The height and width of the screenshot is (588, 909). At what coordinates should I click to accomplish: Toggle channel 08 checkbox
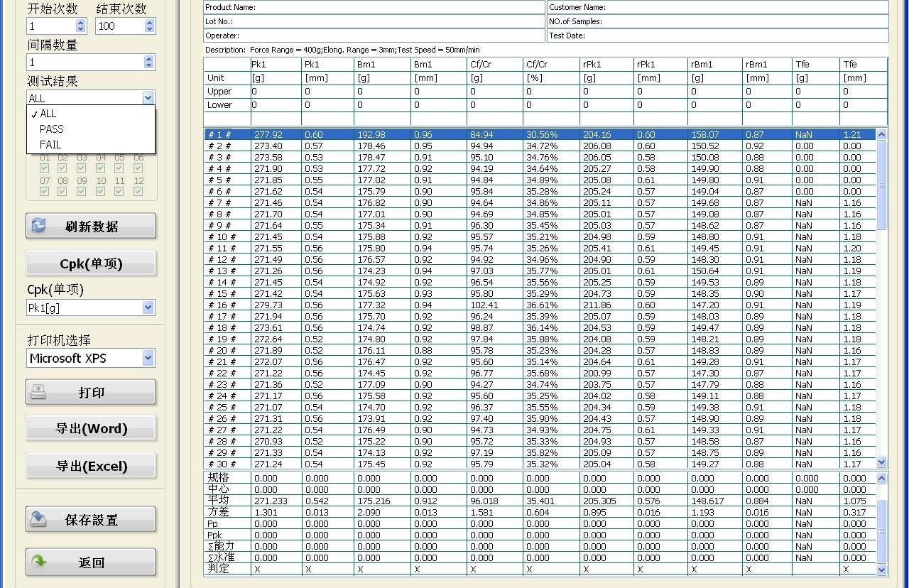(62, 191)
